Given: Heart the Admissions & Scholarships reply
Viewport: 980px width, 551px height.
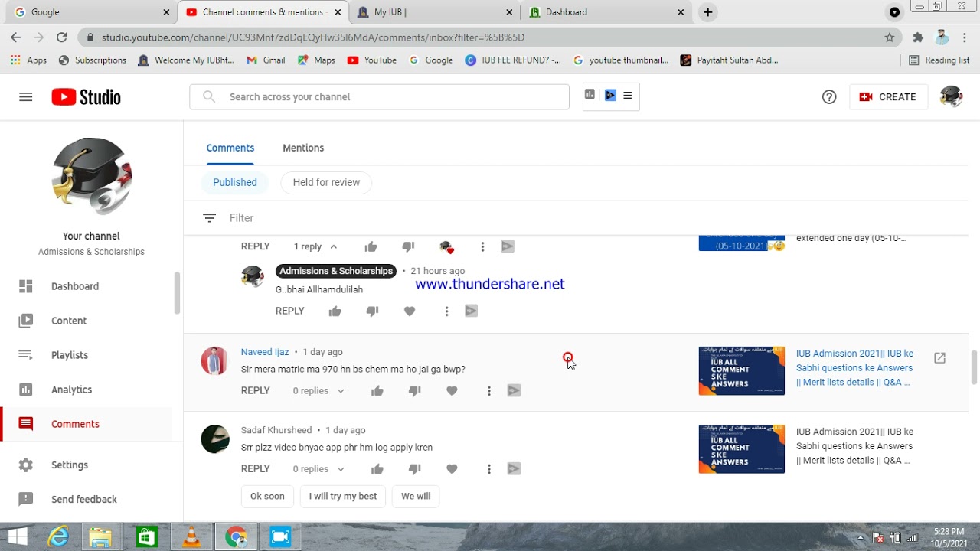Looking at the screenshot, I should pyautogui.click(x=410, y=311).
